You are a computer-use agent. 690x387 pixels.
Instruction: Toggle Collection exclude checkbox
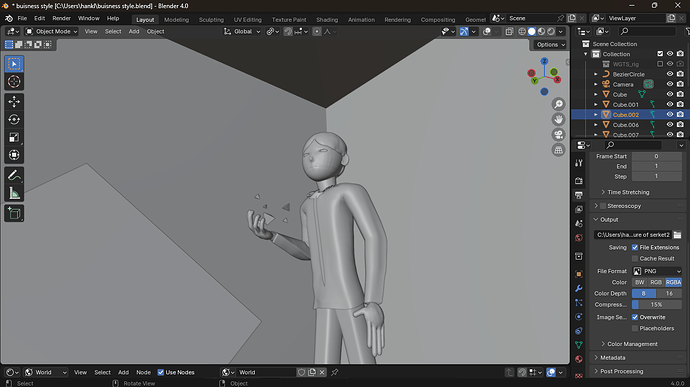tap(660, 54)
